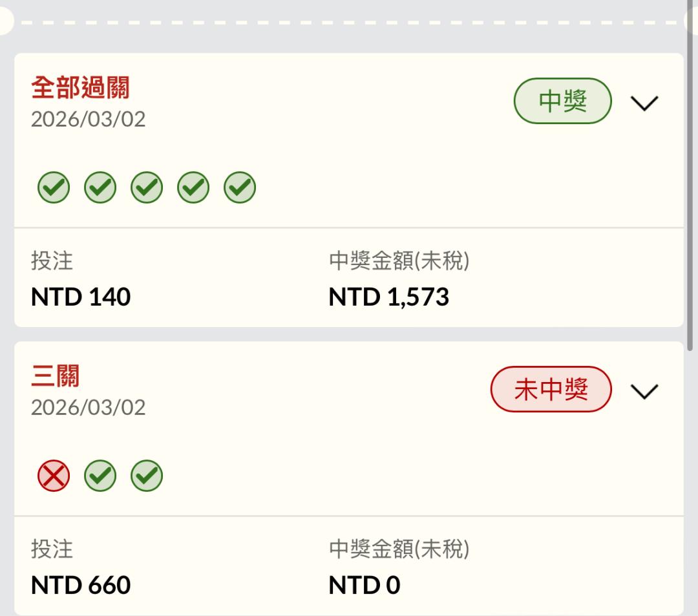Click the red 未中獎 status badge

[551, 390]
